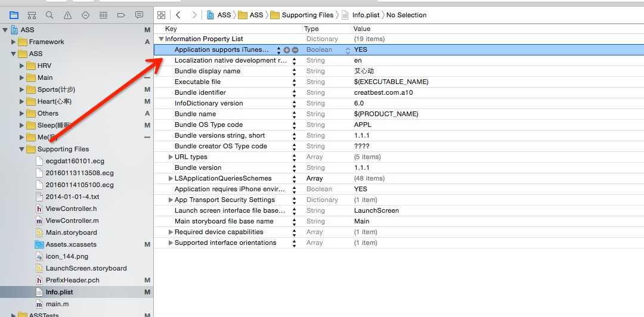Click the Assets.xcassets catalog icon
This screenshot has width=644, height=317.
pyautogui.click(x=39, y=244)
